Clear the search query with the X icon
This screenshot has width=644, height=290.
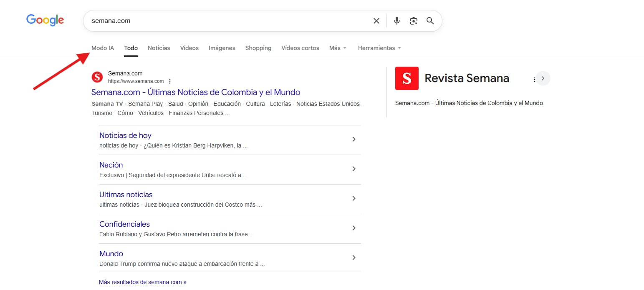pyautogui.click(x=376, y=20)
